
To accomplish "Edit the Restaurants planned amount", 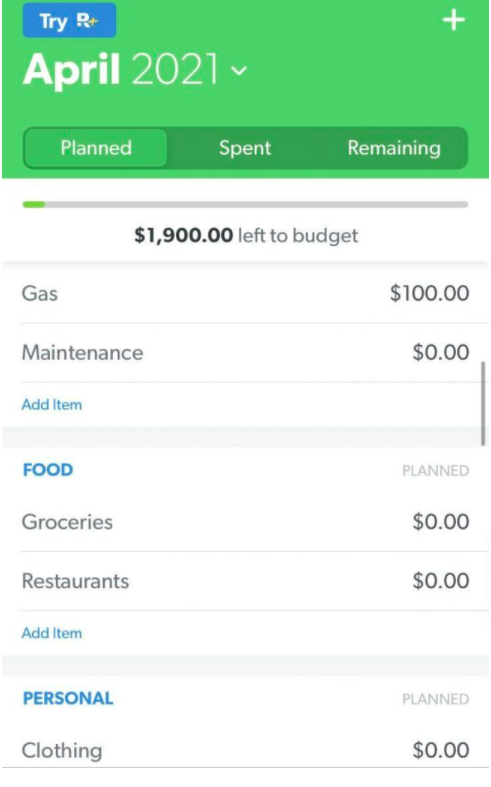I will tap(441, 581).
